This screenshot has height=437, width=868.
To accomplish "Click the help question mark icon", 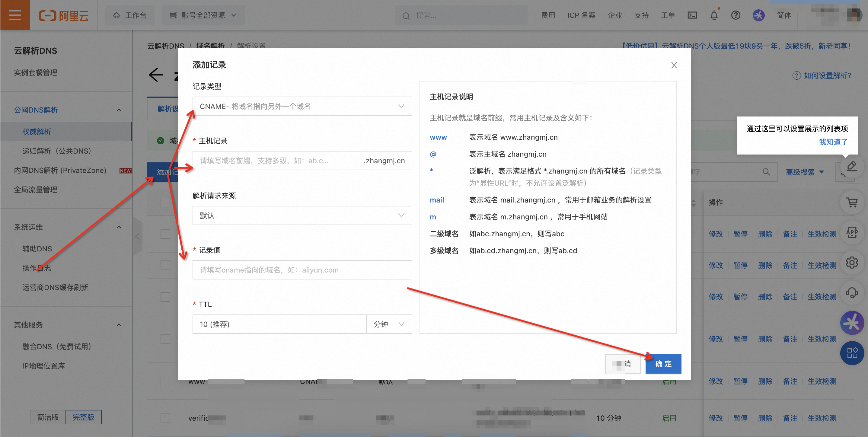I will 736,15.
